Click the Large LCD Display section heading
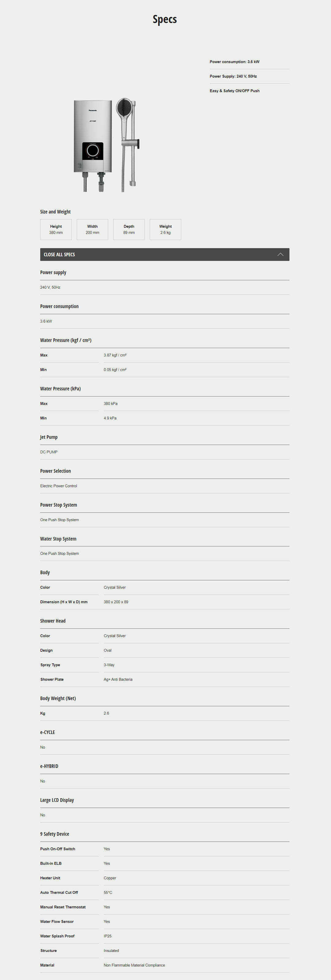 (57, 800)
